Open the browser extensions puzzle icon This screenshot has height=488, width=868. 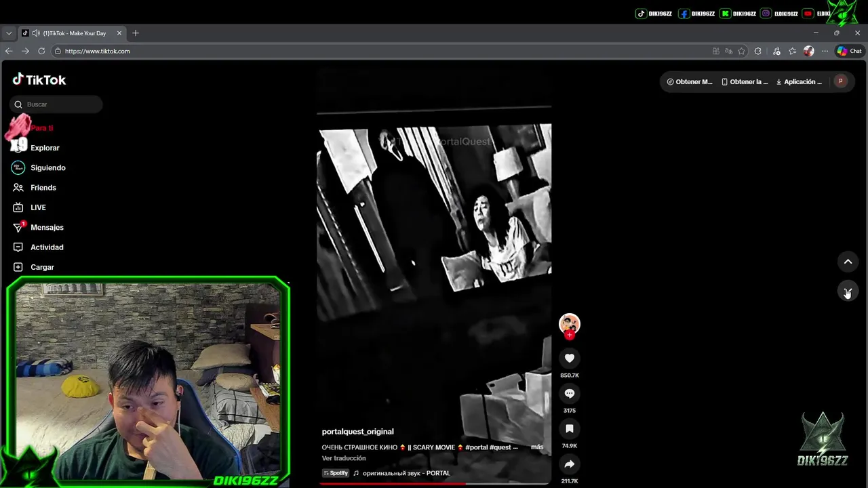click(758, 51)
